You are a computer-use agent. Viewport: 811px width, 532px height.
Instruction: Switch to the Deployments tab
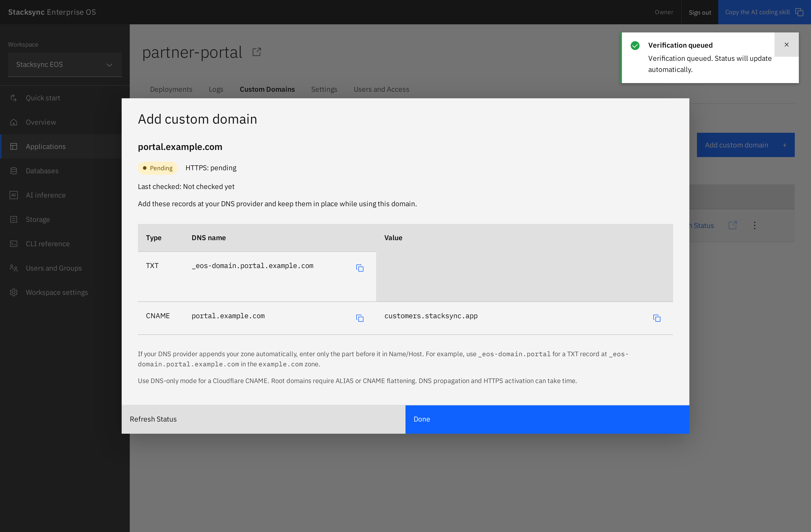(171, 89)
